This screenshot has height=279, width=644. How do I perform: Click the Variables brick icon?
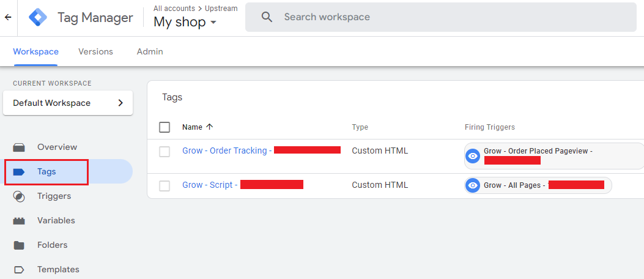tap(19, 221)
